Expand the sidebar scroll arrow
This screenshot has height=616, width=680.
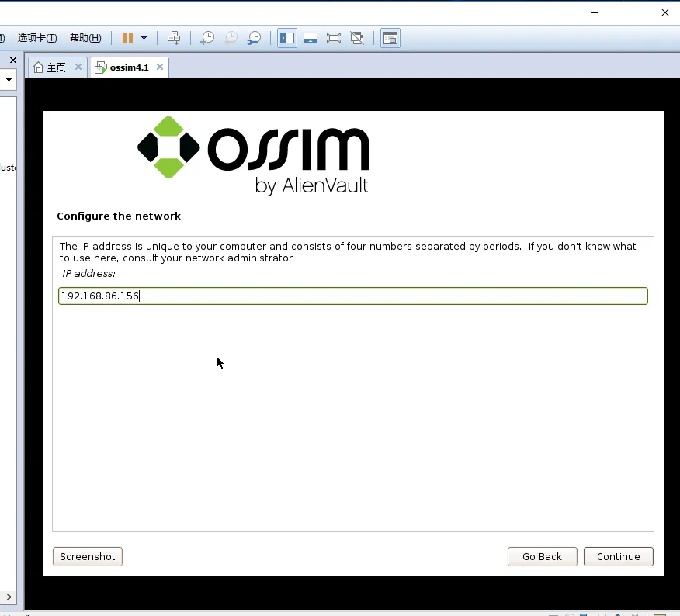[x=9, y=597]
